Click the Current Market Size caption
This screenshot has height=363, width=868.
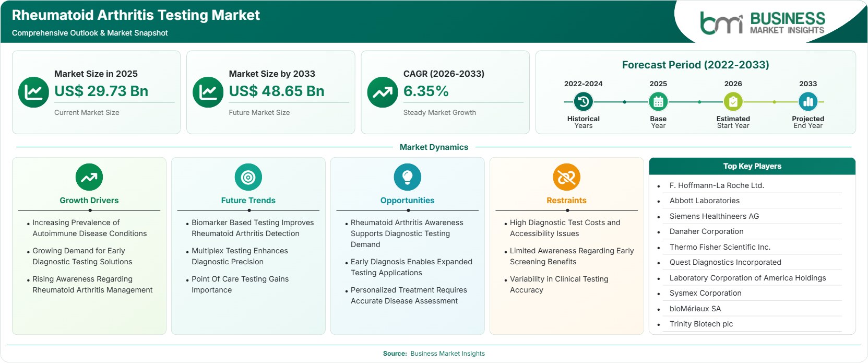click(87, 112)
